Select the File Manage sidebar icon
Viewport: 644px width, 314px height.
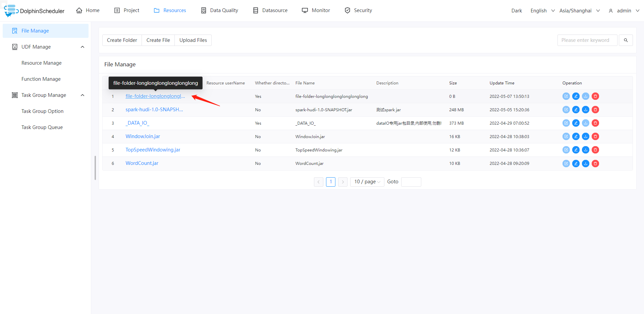(x=14, y=30)
